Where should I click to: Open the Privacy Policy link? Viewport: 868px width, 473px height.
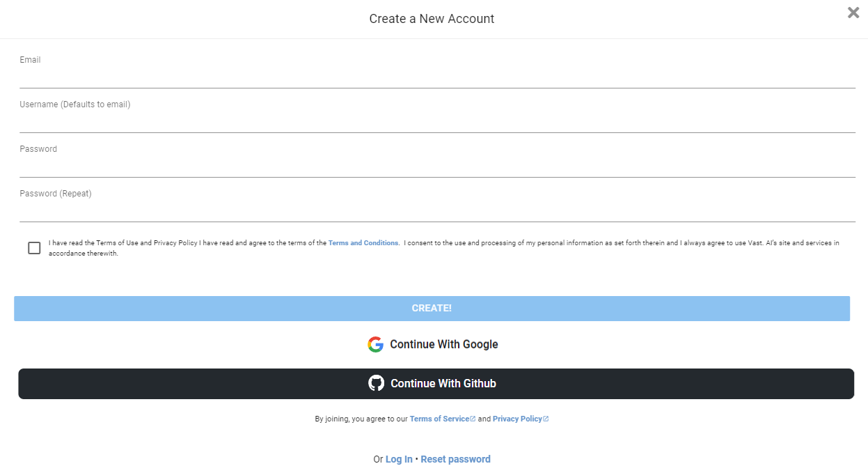click(x=521, y=419)
